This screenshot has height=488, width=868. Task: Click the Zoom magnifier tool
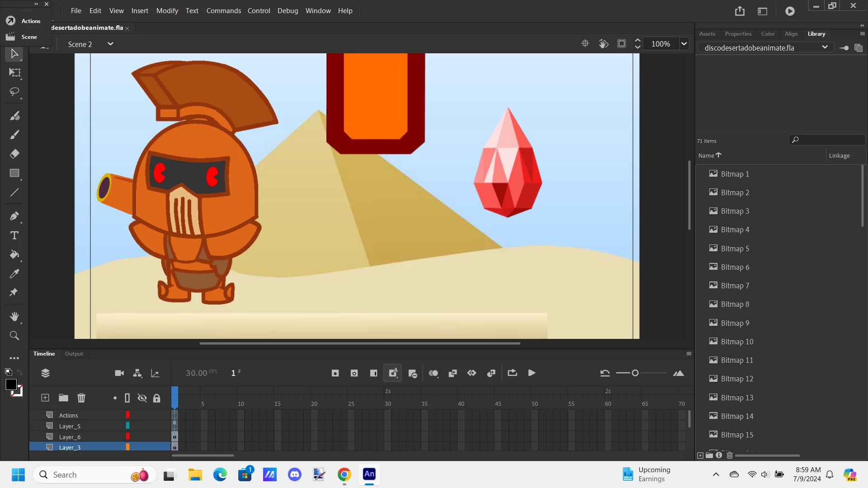[x=14, y=336]
